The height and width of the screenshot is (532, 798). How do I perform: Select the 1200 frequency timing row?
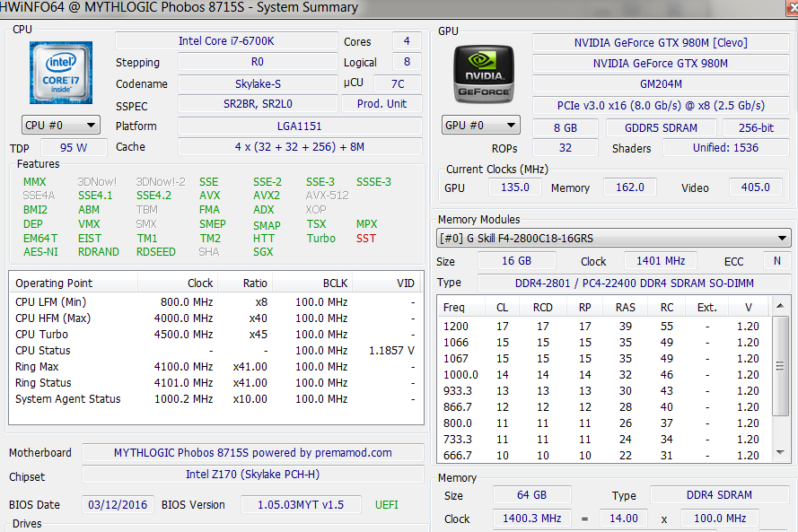click(606, 327)
